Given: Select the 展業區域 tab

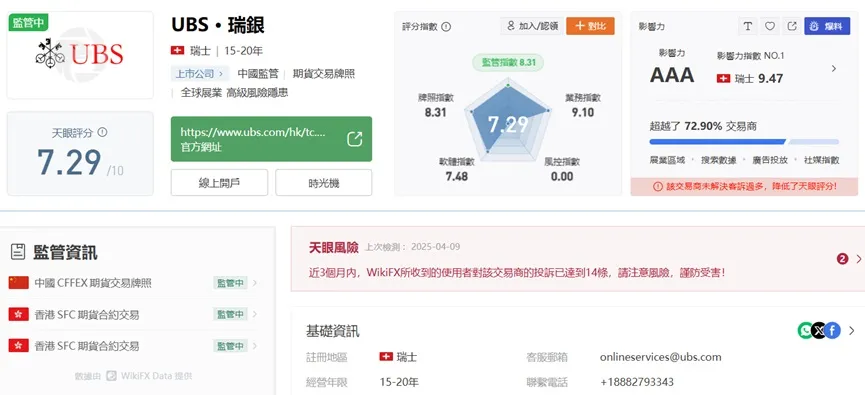Looking at the screenshot, I should [x=667, y=160].
